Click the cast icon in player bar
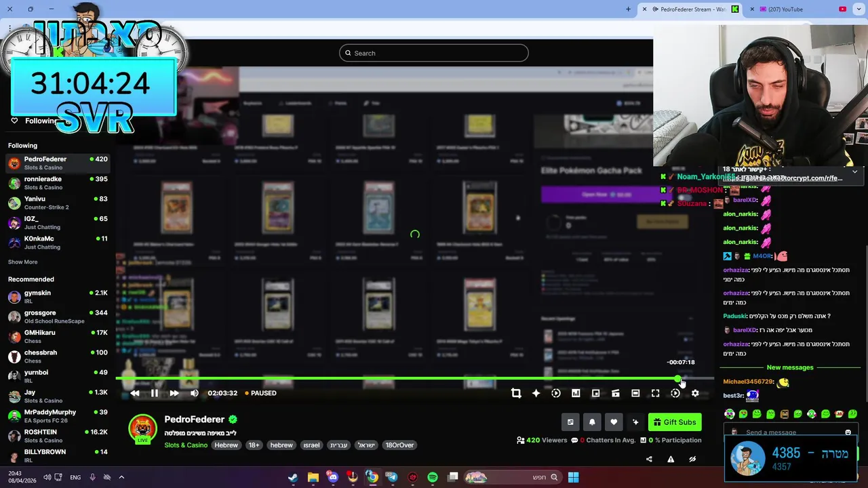This screenshot has width=868, height=488. click(616, 393)
